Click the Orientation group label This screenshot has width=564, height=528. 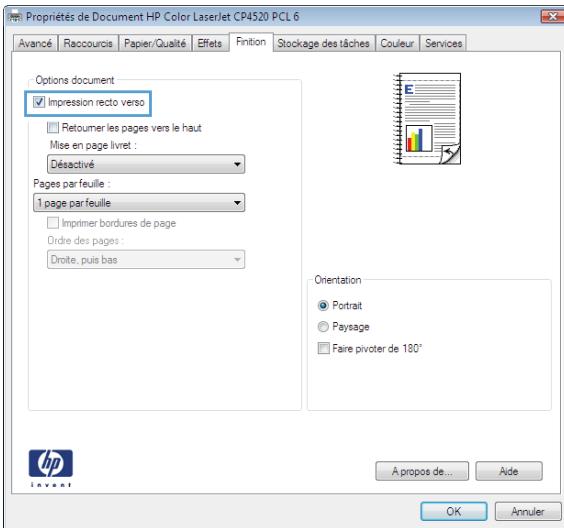coord(338,280)
